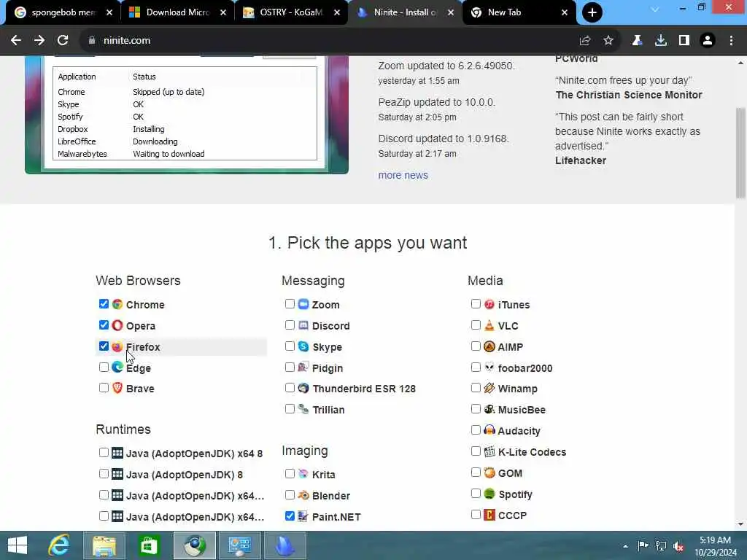Viewport: 747px width, 560px height.
Task: Open Internet Explorer from the taskbar
Action: click(59, 545)
